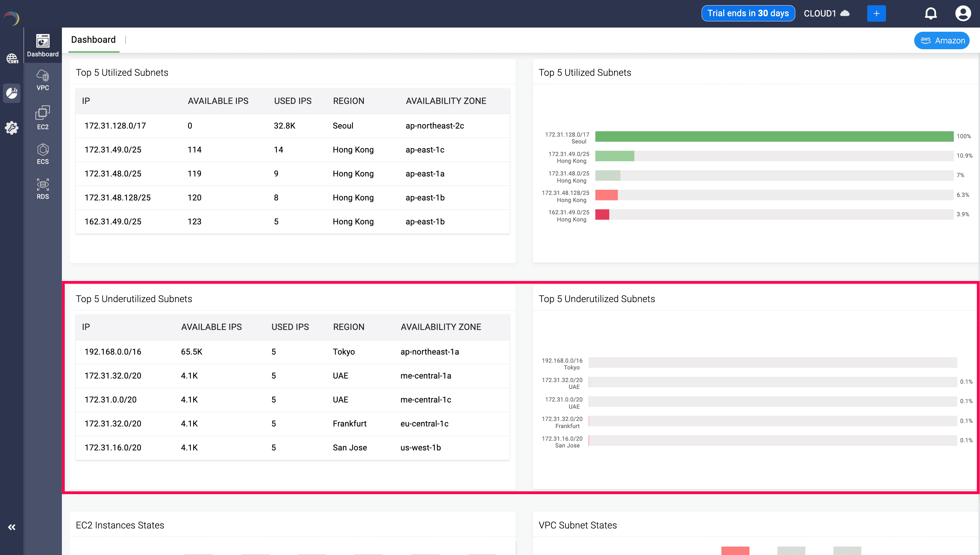980x555 pixels.
Task: Select Dashboard in the left navigation panel
Action: (42, 45)
